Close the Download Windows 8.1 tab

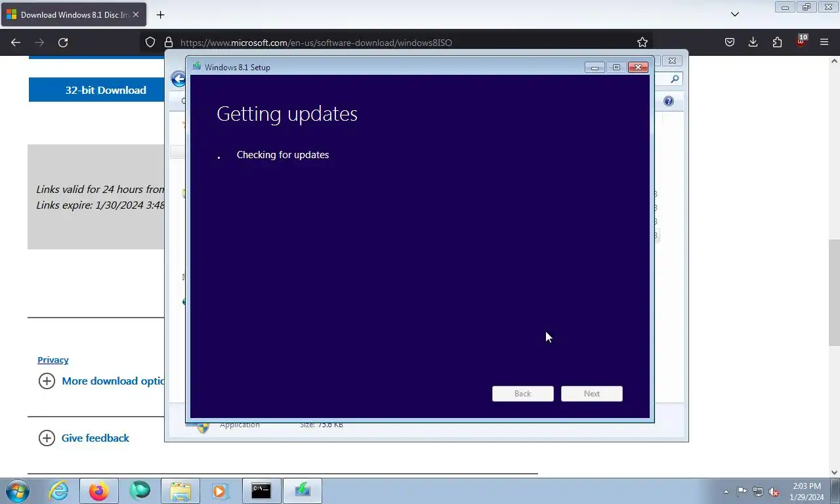click(136, 14)
